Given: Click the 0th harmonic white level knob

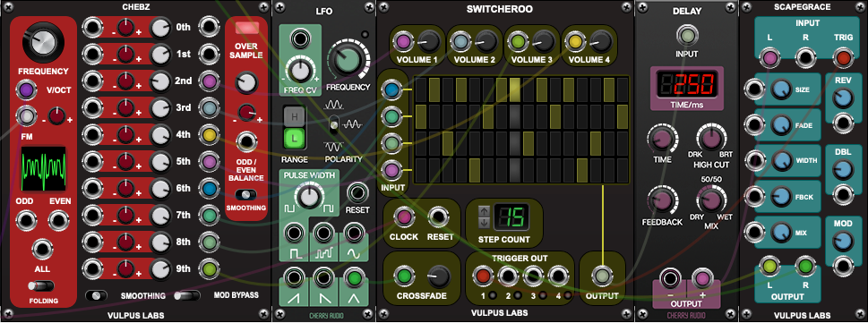Looking at the screenshot, I should click(160, 28).
